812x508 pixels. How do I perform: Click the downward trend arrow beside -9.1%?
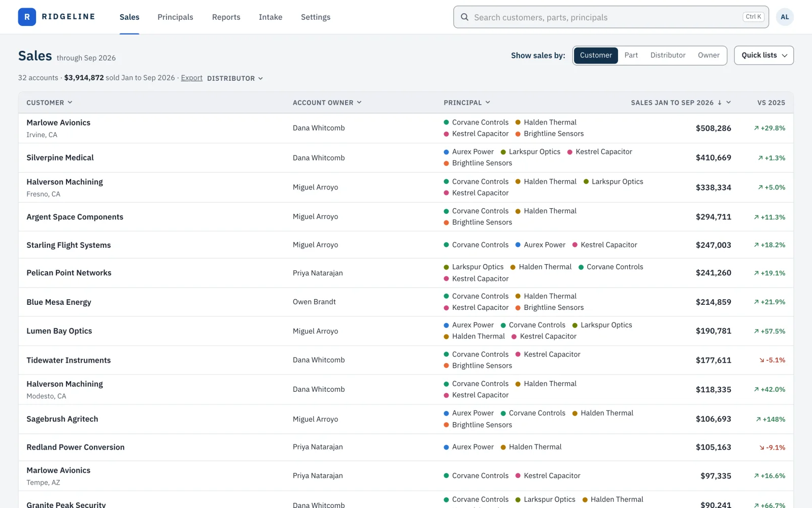tap(762, 448)
